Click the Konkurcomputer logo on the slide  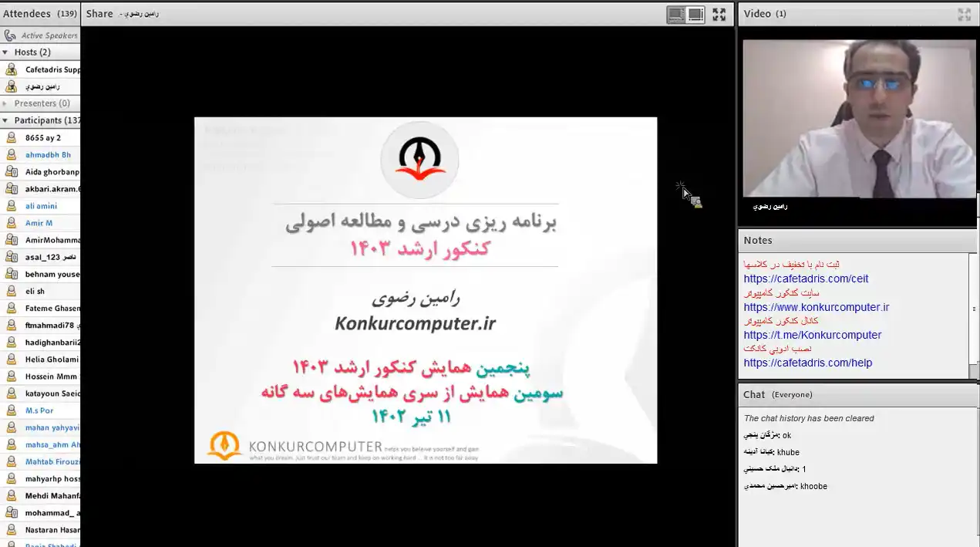419,160
